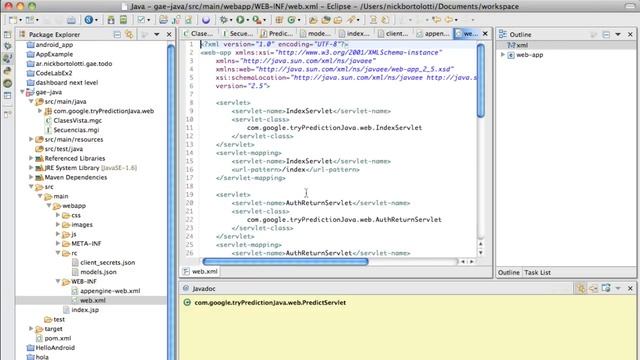Open the Outline view menu triangle

pyautogui.click(x=618, y=35)
